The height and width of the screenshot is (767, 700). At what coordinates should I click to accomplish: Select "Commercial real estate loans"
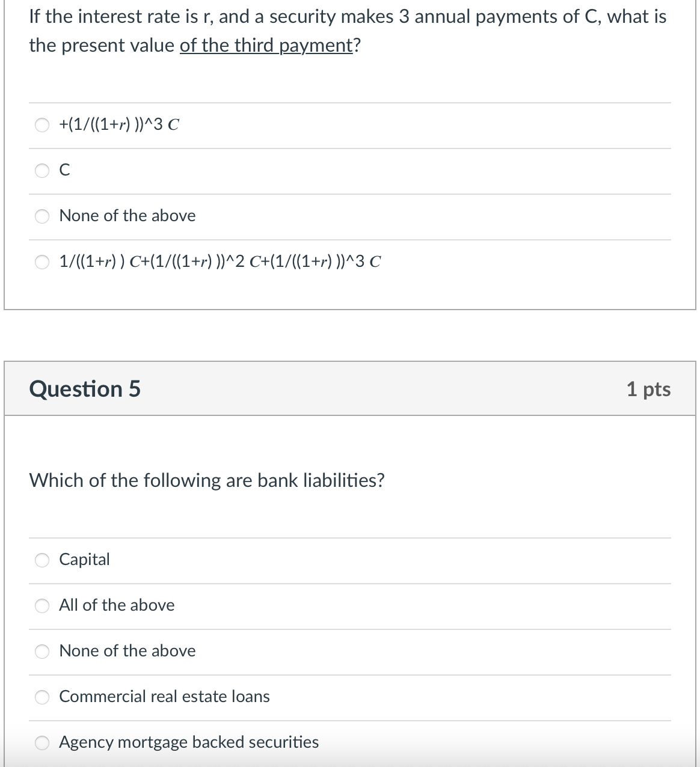pos(42,697)
